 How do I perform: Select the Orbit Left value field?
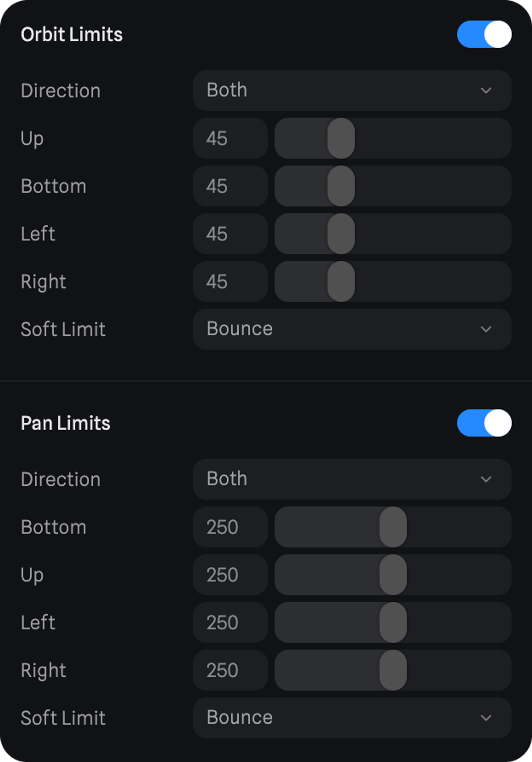[230, 234]
